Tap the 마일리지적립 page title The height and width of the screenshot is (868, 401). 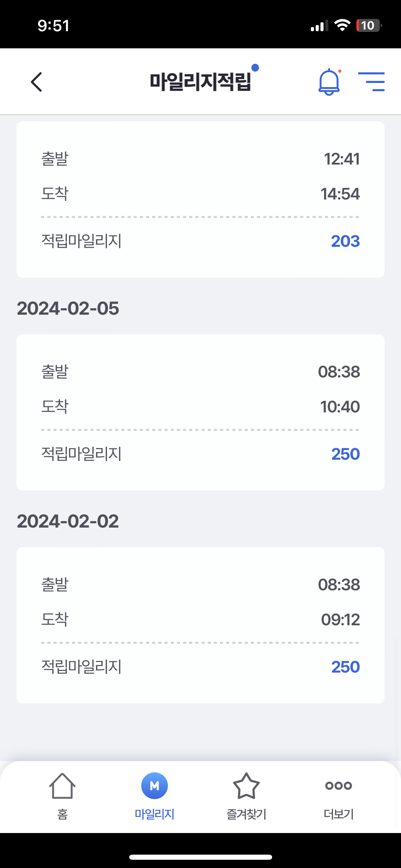(200, 82)
